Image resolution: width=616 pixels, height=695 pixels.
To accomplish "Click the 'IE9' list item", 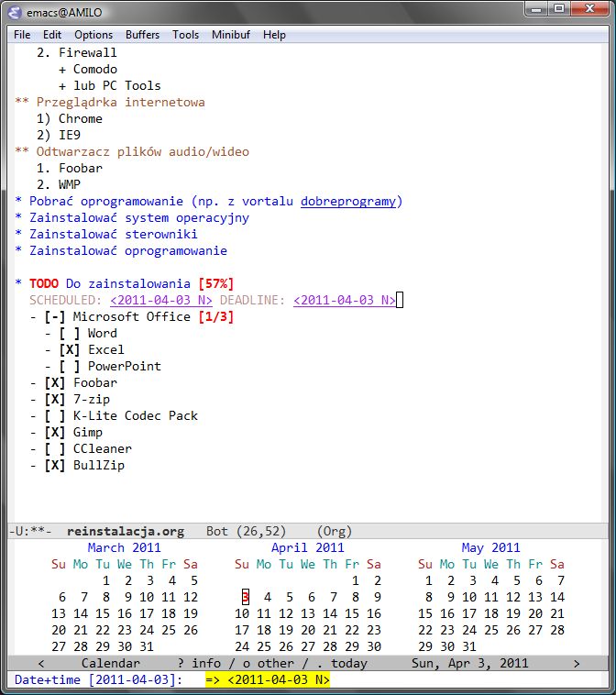I will (x=70, y=135).
